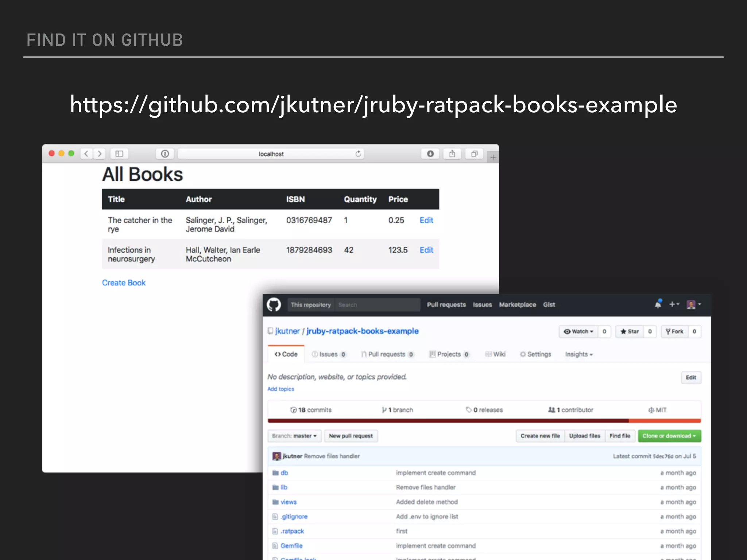Screen dimensions: 747x560
Task: Click the Safari share icon
Action: [x=452, y=153]
